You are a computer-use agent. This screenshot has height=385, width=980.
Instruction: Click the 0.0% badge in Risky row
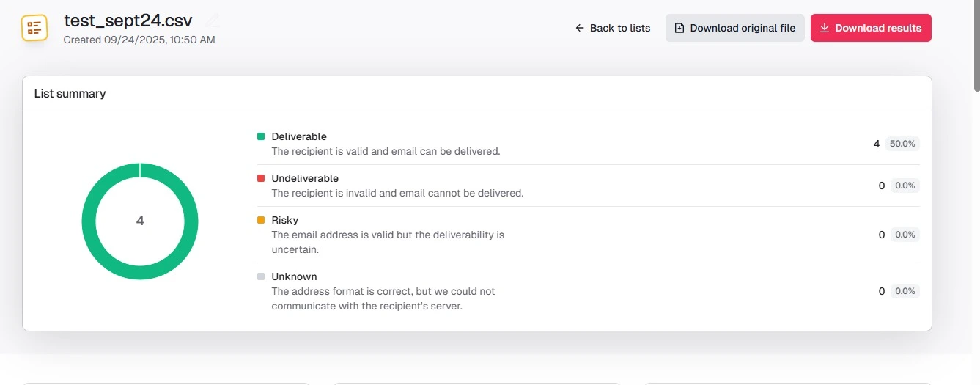coord(905,235)
